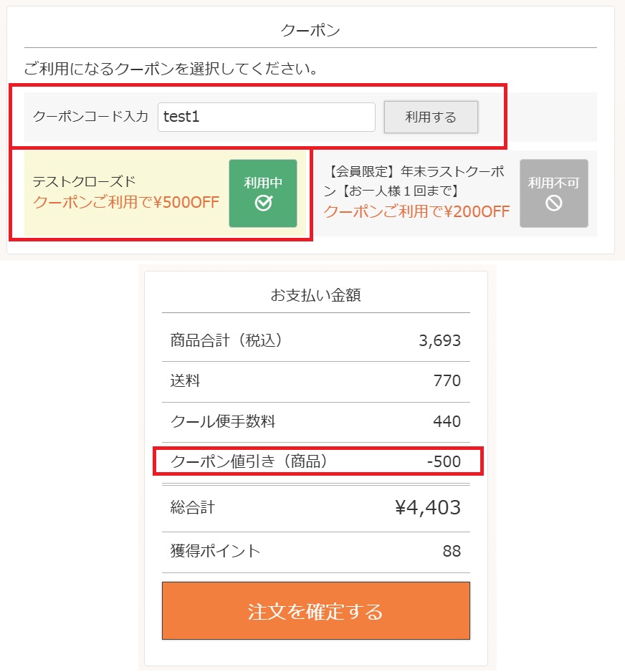Attempt to enable the 利用不可 member coupon
Viewport: 625px width, 672px height.
coord(553,193)
